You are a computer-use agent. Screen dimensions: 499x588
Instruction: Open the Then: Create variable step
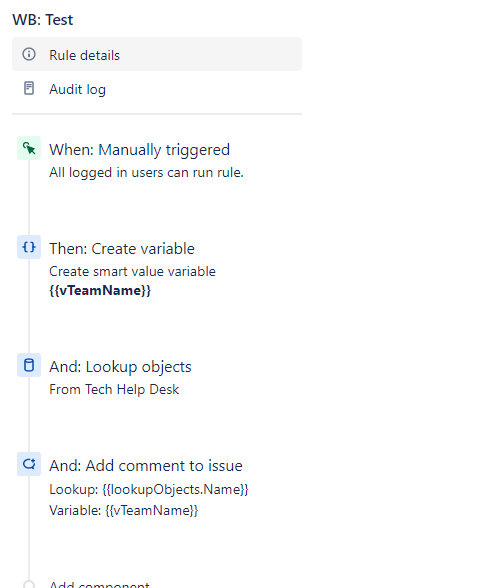(x=122, y=249)
